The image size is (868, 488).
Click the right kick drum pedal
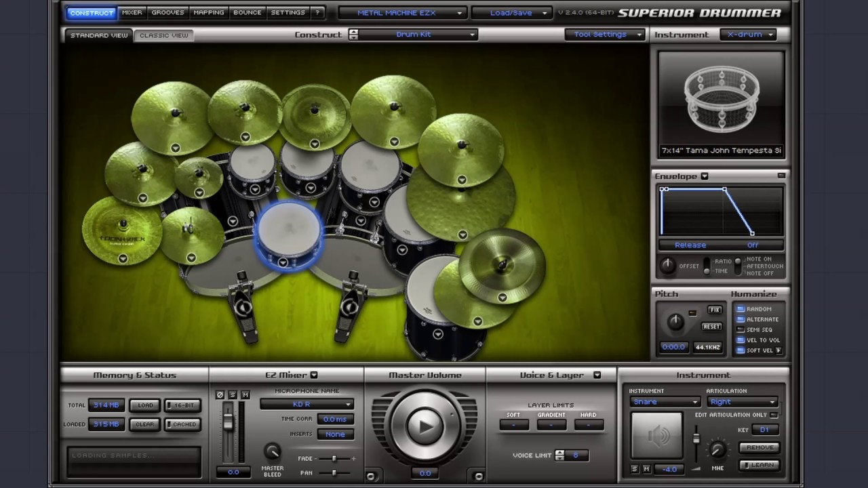click(351, 306)
